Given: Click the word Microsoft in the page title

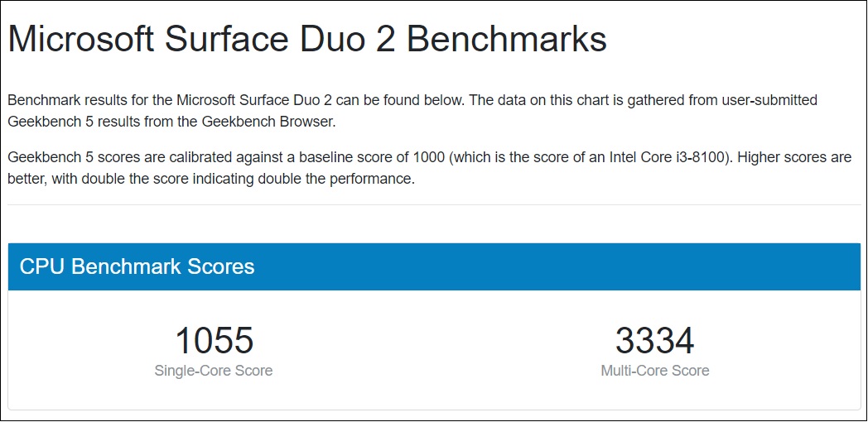Looking at the screenshot, I should (81, 39).
